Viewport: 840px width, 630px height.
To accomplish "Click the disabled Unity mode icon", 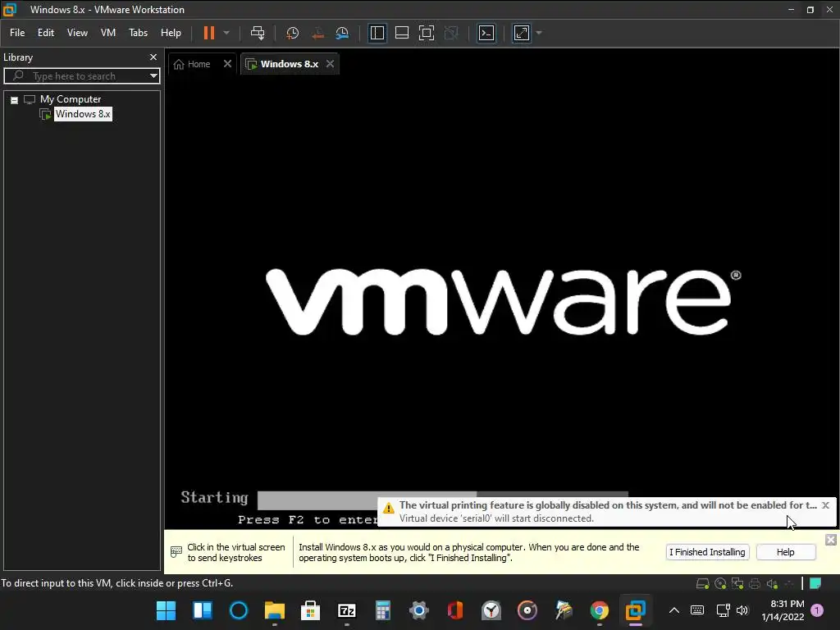I will pyautogui.click(x=452, y=33).
